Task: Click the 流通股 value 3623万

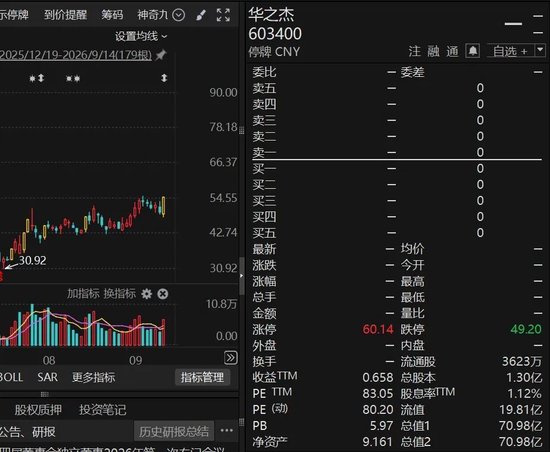Action: pyautogui.click(x=522, y=362)
